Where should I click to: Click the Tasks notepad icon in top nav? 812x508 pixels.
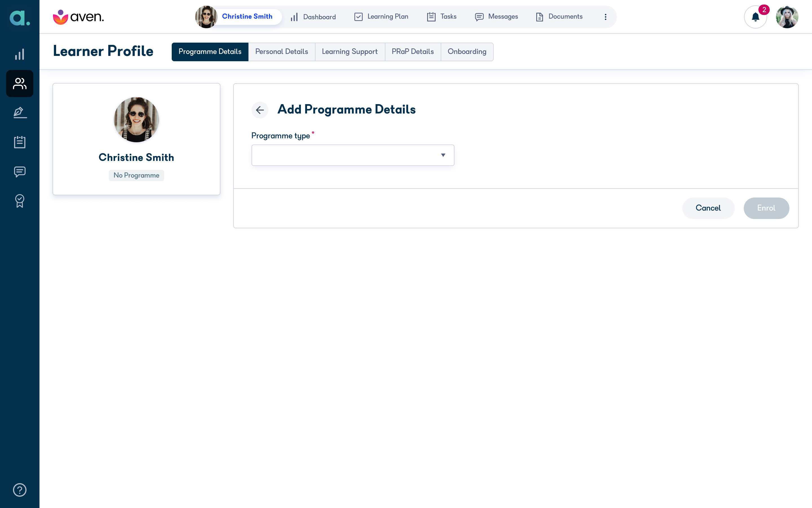(431, 17)
